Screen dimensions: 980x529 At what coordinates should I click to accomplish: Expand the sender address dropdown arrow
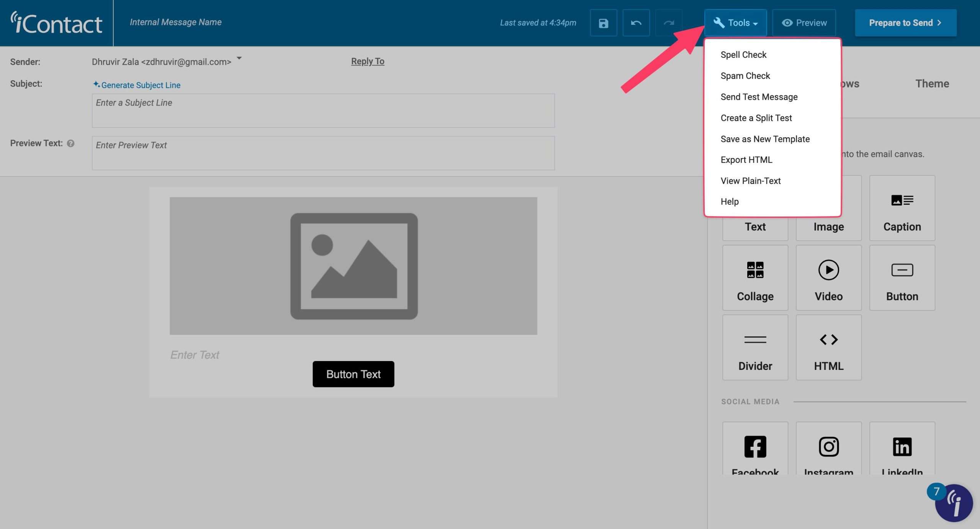(x=238, y=58)
